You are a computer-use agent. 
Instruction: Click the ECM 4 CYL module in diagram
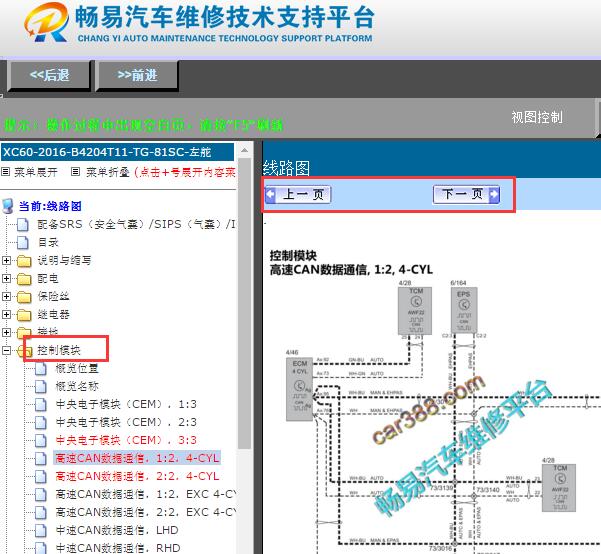click(x=299, y=389)
